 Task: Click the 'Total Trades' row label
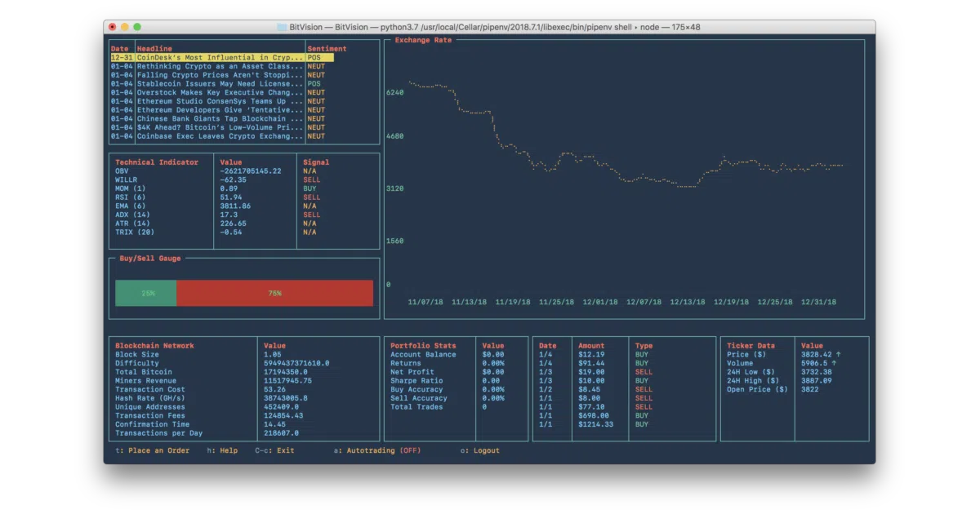[x=416, y=407]
